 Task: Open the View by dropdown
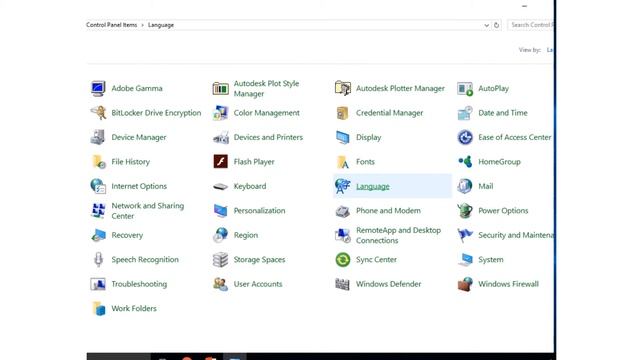point(550,50)
